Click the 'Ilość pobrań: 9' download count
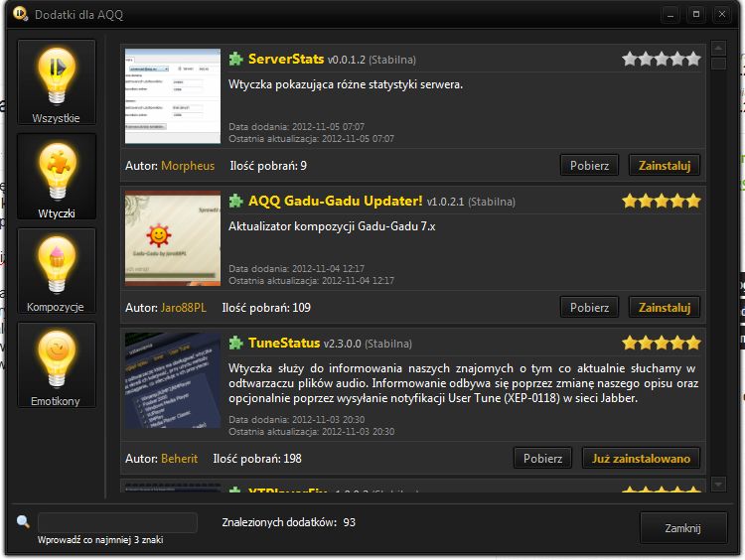The width and height of the screenshot is (745, 560). pyautogui.click(x=268, y=166)
